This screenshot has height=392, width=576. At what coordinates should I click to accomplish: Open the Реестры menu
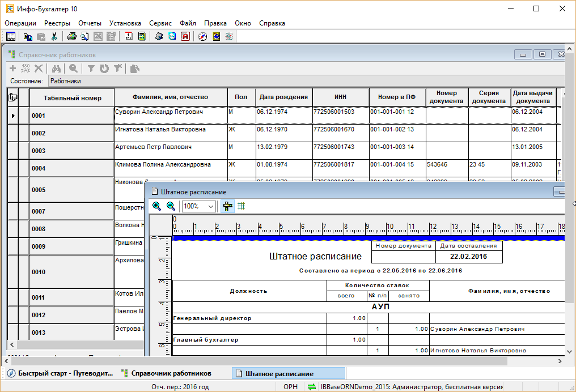[x=57, y=23]
